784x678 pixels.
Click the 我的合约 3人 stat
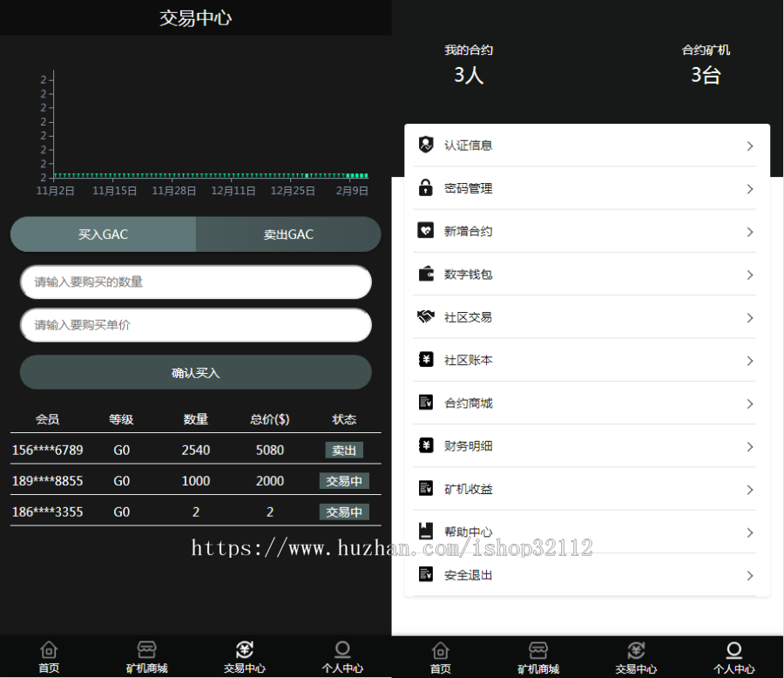pyautogui.click(x=469, y=65)
